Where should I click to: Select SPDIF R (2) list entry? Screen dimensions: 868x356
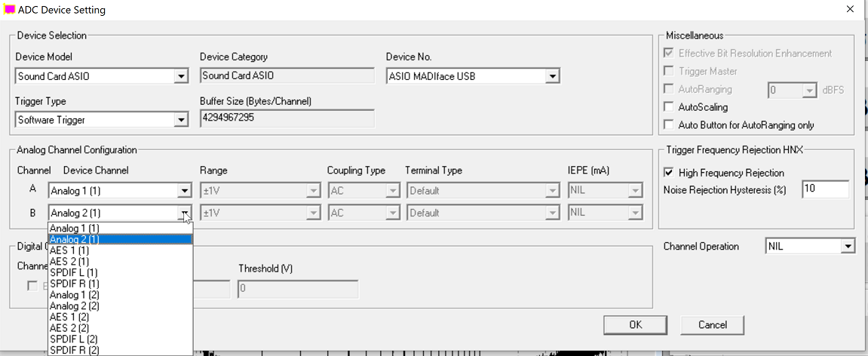pos(74,350)
